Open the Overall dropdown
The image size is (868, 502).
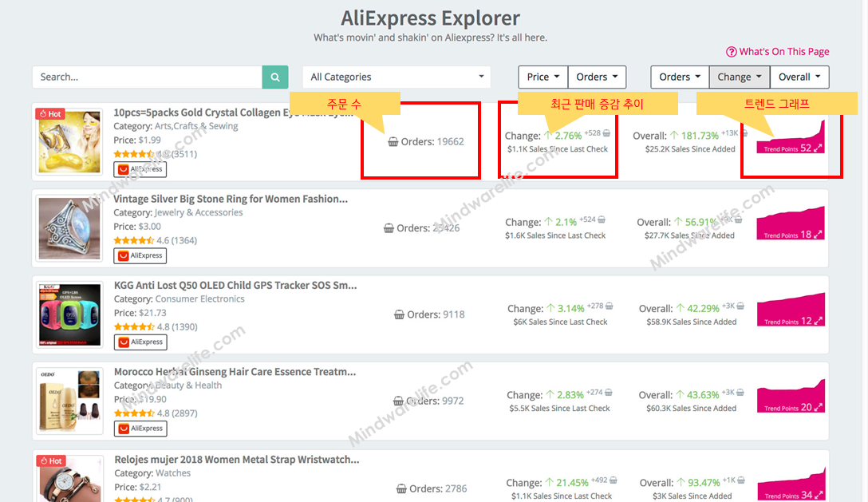point(799,77)
